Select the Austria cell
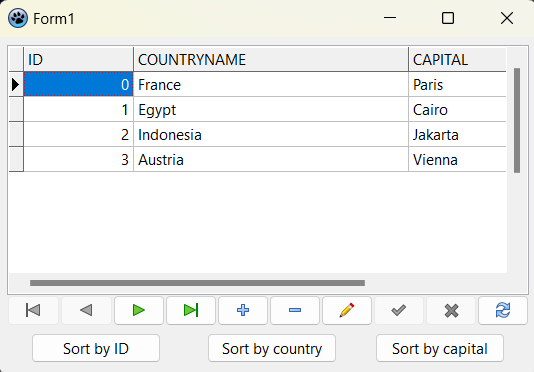534x372 pixels. pyautogui.click(x=271, y=159)
